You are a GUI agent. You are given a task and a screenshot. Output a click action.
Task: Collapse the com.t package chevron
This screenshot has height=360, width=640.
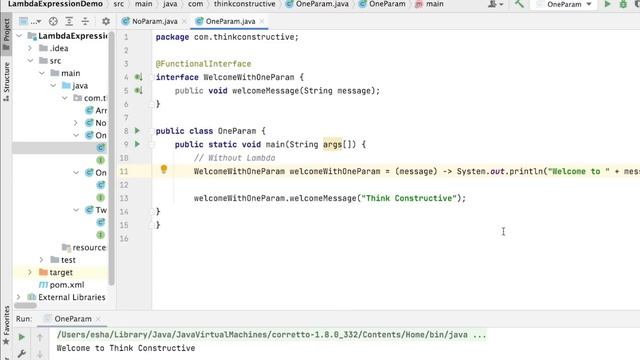click(x=65, y=98)
